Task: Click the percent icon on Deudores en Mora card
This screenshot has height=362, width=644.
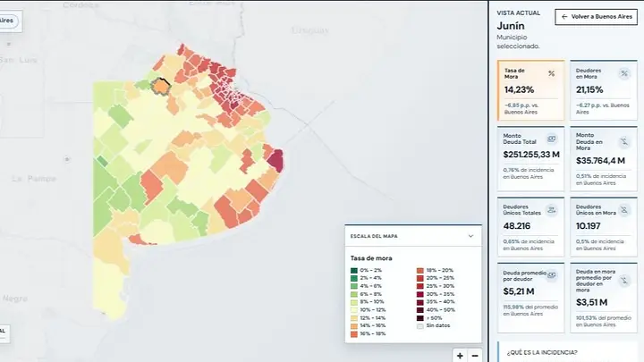Action: [624, 73]
